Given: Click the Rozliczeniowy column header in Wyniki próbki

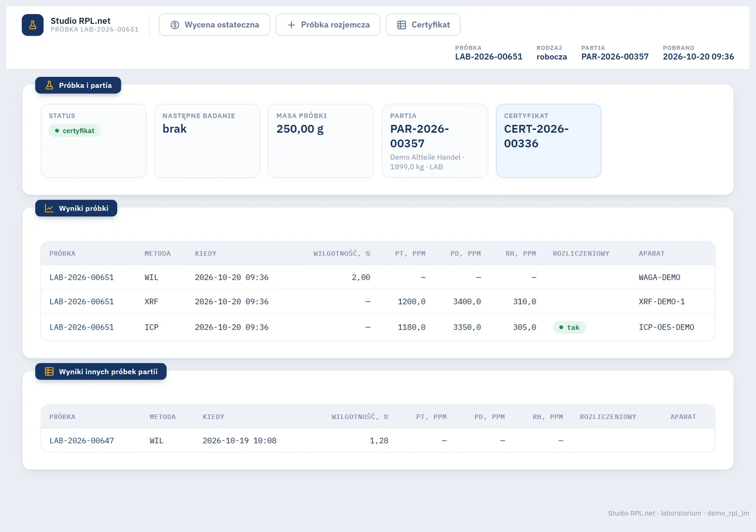Looking at the screenshot, I should (581, 254).
